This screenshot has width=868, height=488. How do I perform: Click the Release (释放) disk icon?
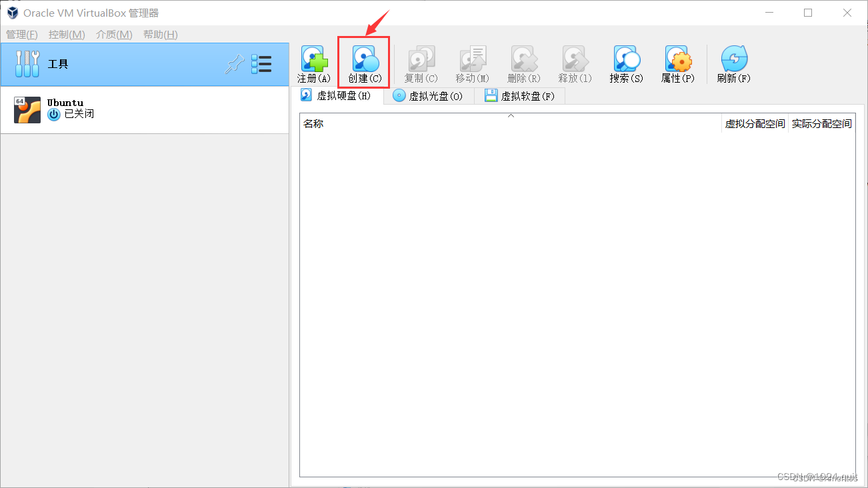pos(575,59)
